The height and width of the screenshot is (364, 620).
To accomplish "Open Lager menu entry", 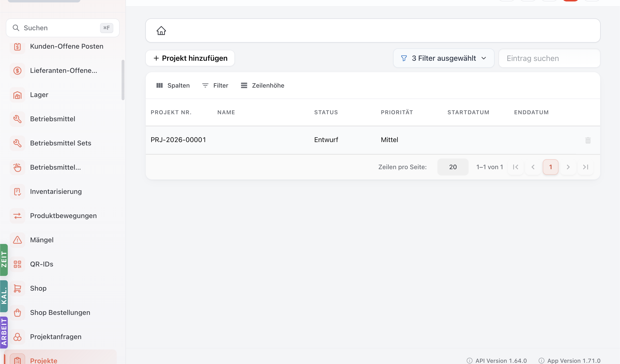I will [x=60, y=95].
